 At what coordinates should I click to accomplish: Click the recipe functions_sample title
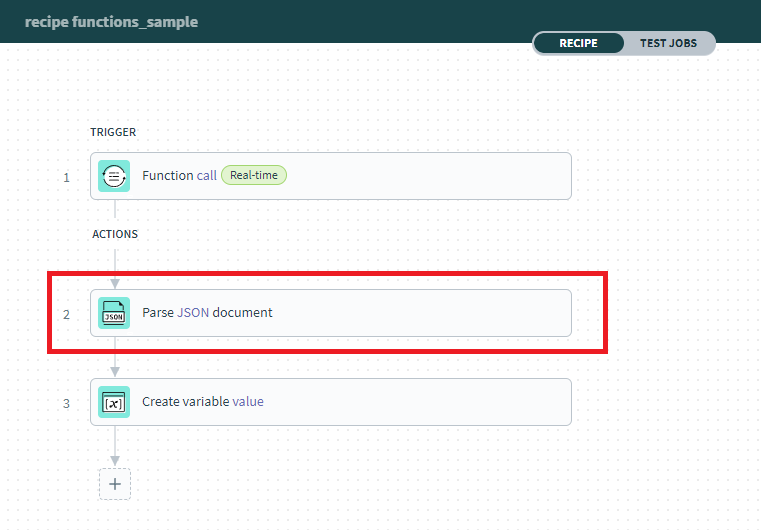click(111, 22)
